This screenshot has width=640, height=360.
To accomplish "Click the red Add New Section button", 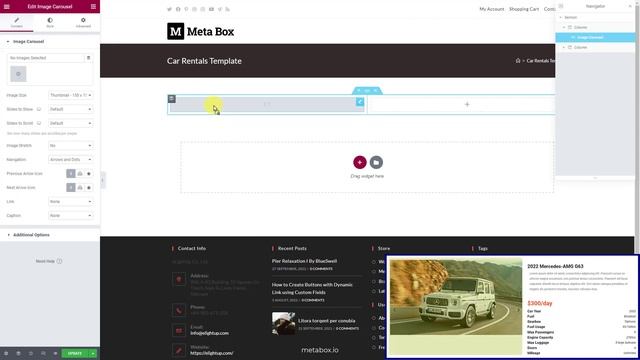I will 360,162.
